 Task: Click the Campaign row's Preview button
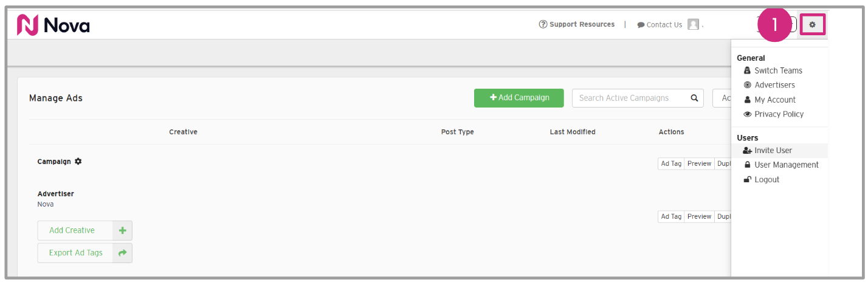699,163
